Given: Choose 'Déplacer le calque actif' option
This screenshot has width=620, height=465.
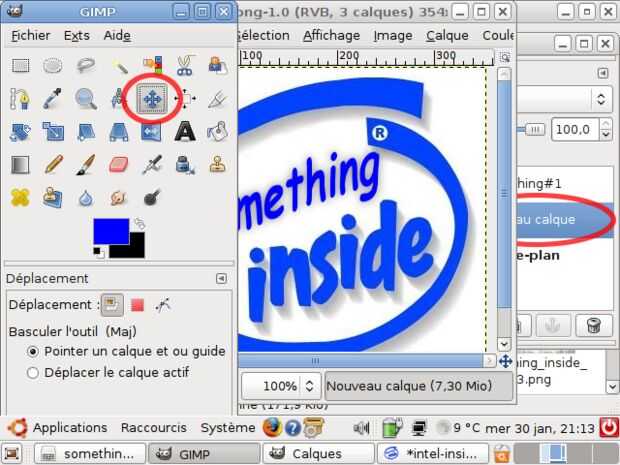Looking at the screenshot, I should click(x=108, y=372).
